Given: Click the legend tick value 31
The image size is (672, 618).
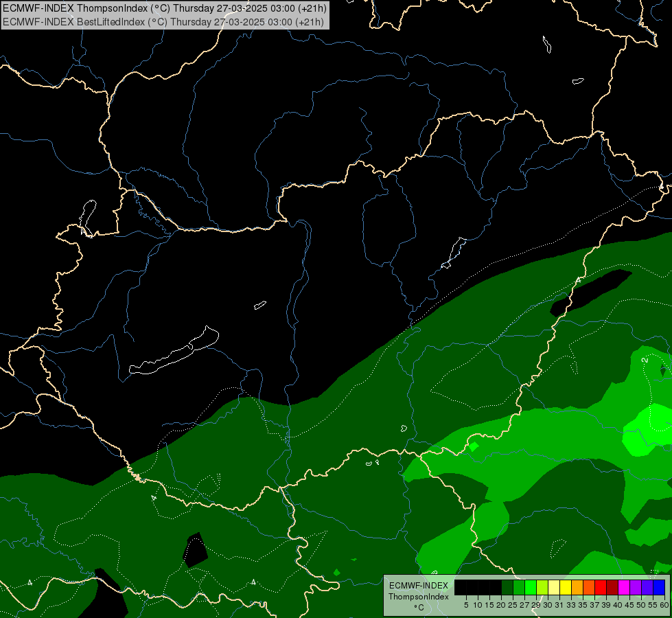Looking at the screenshot, I should pyautogui.click(x=559, y=605).
